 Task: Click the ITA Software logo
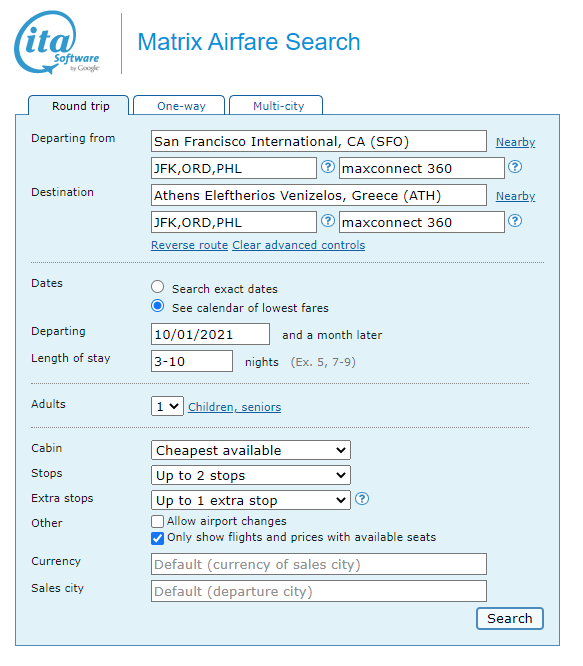[56, 42]
